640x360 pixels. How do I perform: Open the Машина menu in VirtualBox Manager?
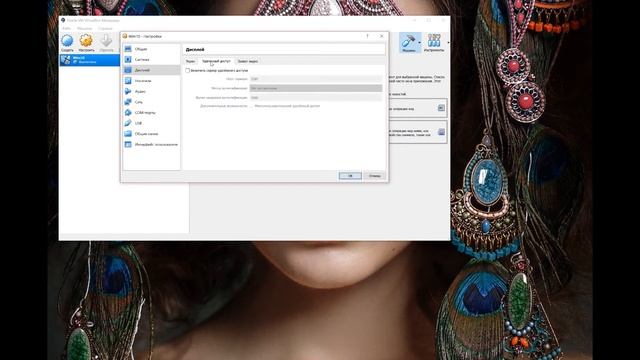coord(84,29)
